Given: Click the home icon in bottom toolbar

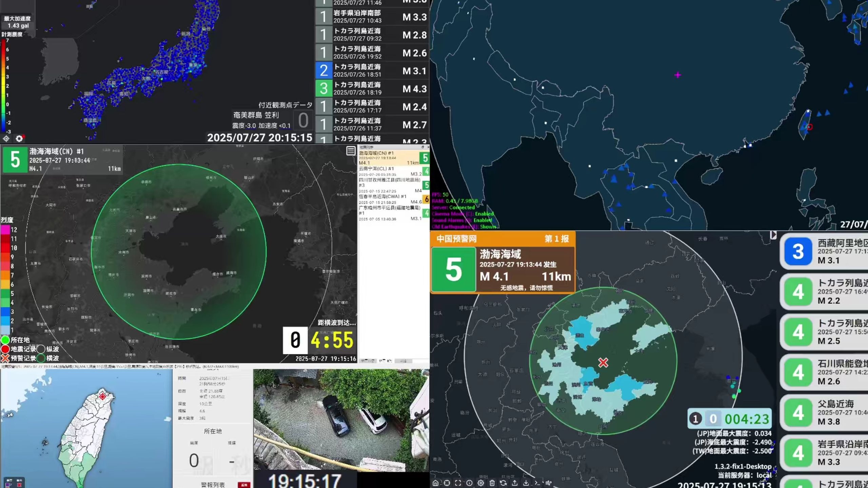Looking at the screenshot, I should pyautogui.click(x=436, y=483).
